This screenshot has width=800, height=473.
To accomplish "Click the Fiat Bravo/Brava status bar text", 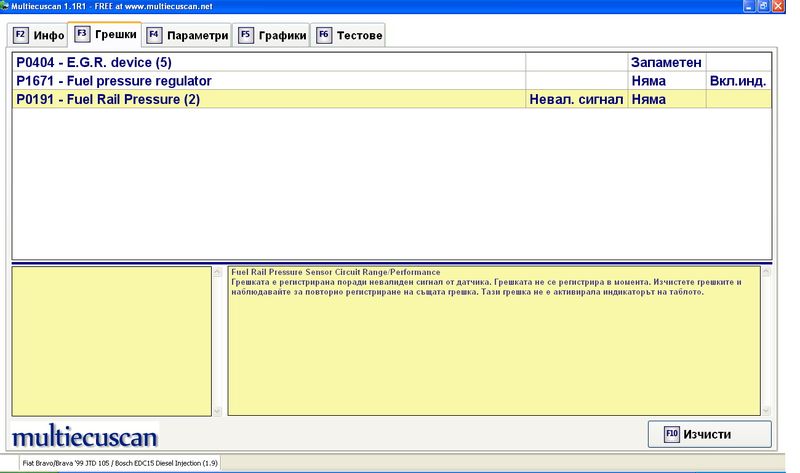I will click(x=120, y=463).
